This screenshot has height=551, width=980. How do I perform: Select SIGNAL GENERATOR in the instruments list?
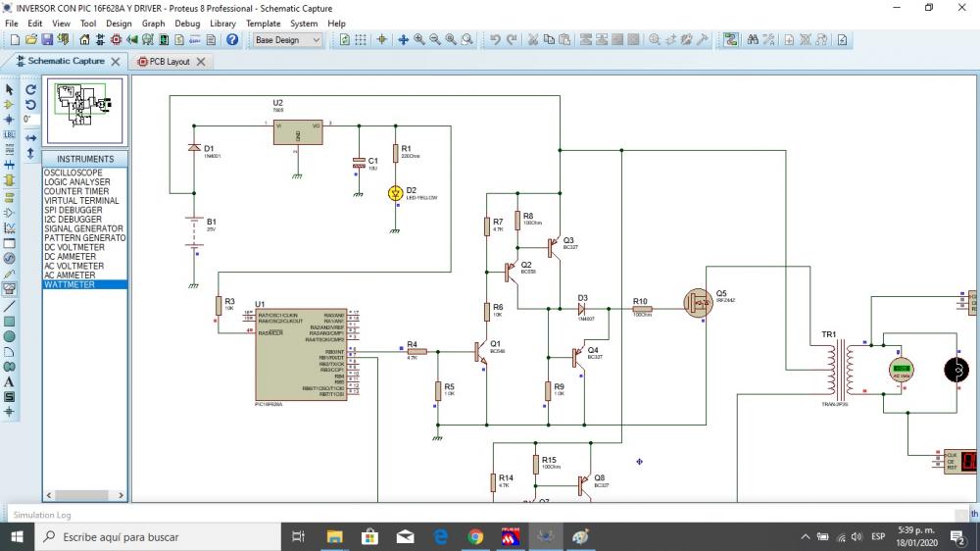(x=85, y=228)
